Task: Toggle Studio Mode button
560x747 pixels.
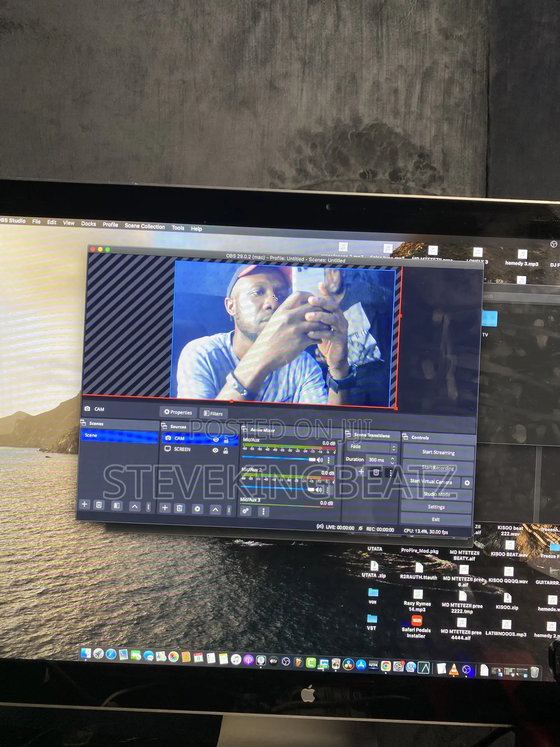Action: [437, 494]
